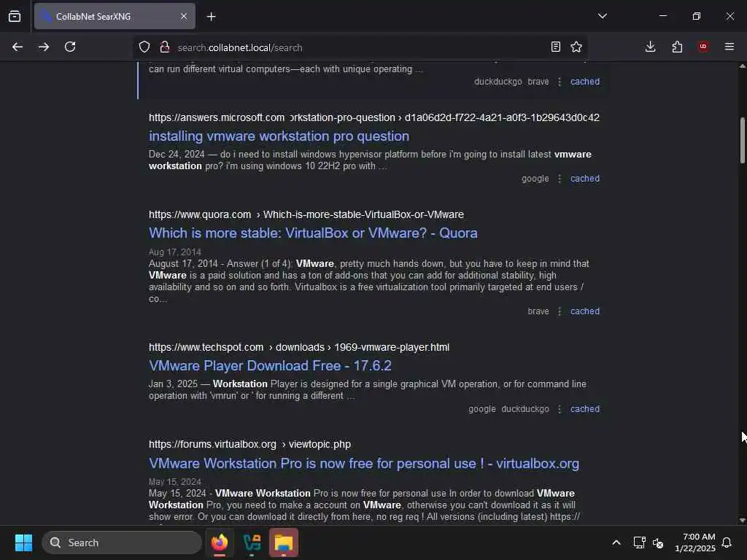Click the 'brave' engine label under Quora result
The height and width of the screenshot is (560, 747).
(538, 311)
